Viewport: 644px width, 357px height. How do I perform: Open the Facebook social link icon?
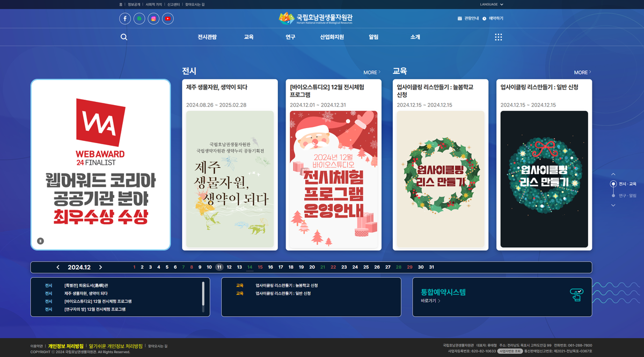click(x=125, y=19)
